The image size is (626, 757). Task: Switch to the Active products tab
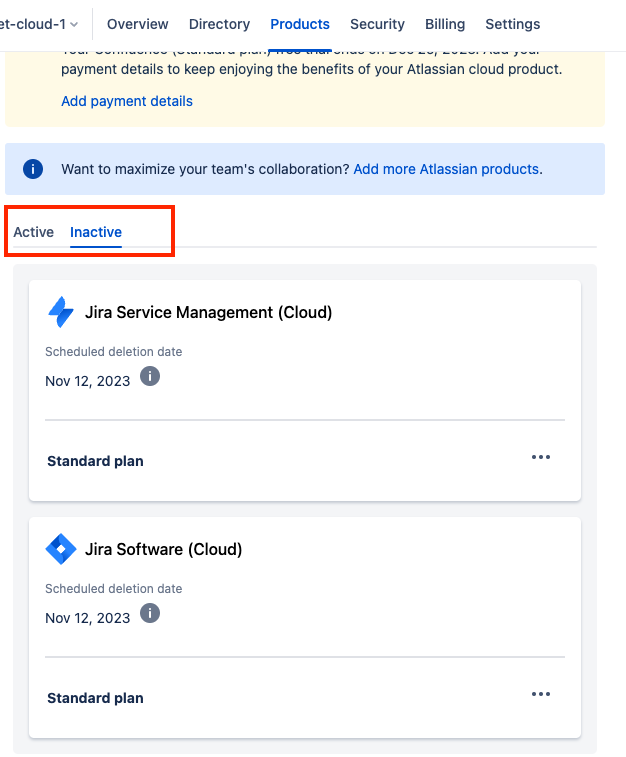[x=33, y=232]
